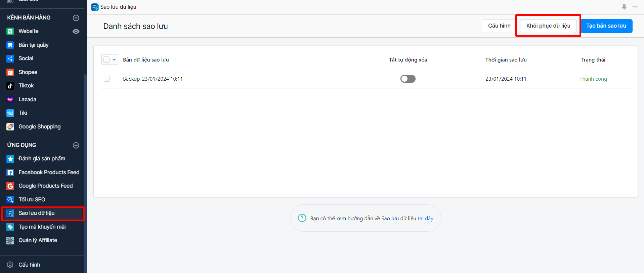Toggle Tắt tự động xóa switch for backup
This screenshot has width=644, height=273.
coord(408,79)
